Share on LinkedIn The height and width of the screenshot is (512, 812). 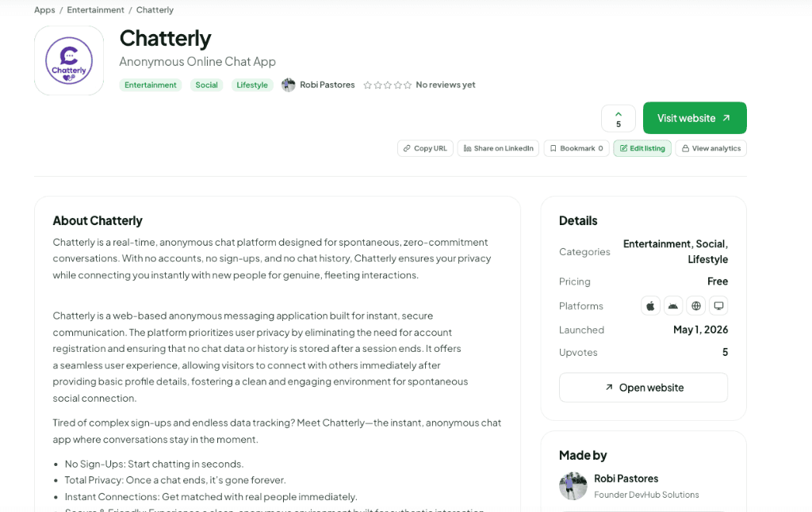tap(498, 148)
